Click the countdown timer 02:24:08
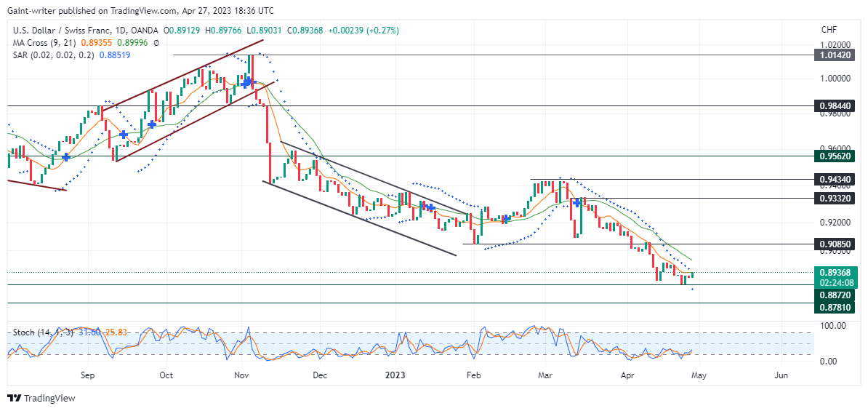 [838, 282]
